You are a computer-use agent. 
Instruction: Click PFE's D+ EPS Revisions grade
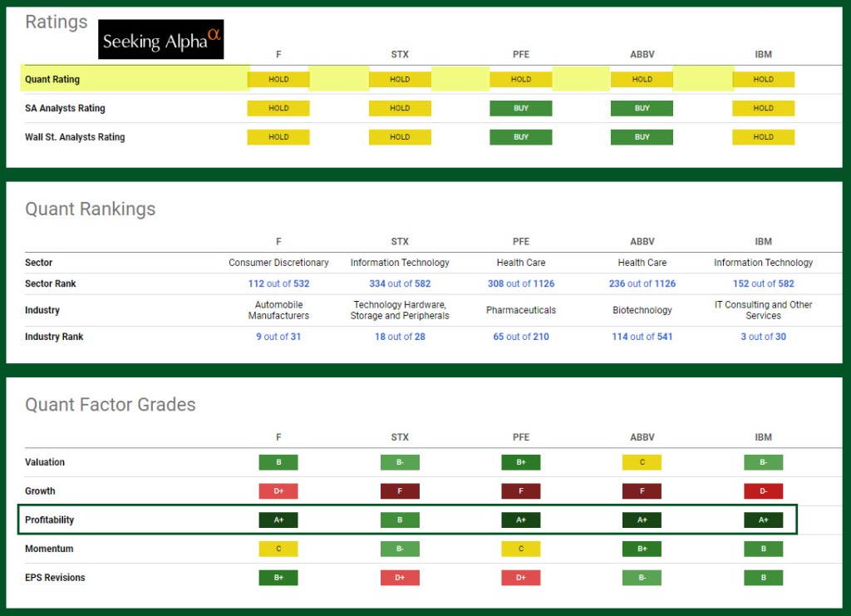click(x=521, y=578)
